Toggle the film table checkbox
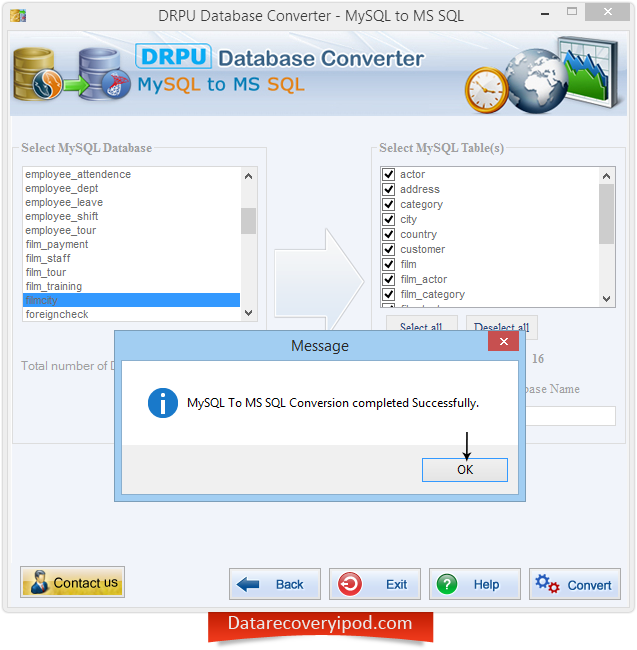The image size is (637, 650). point(388,264)
